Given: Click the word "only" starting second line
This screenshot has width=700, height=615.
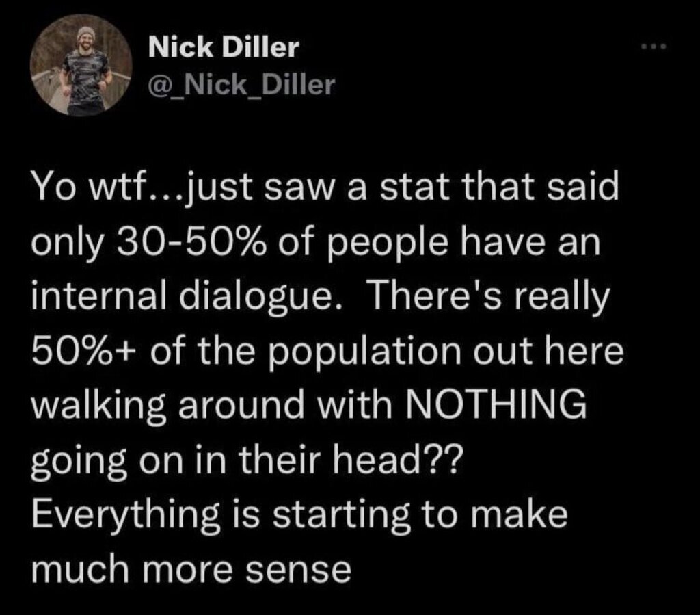Looking at the screenshot, I should click(x=68, y=245).
